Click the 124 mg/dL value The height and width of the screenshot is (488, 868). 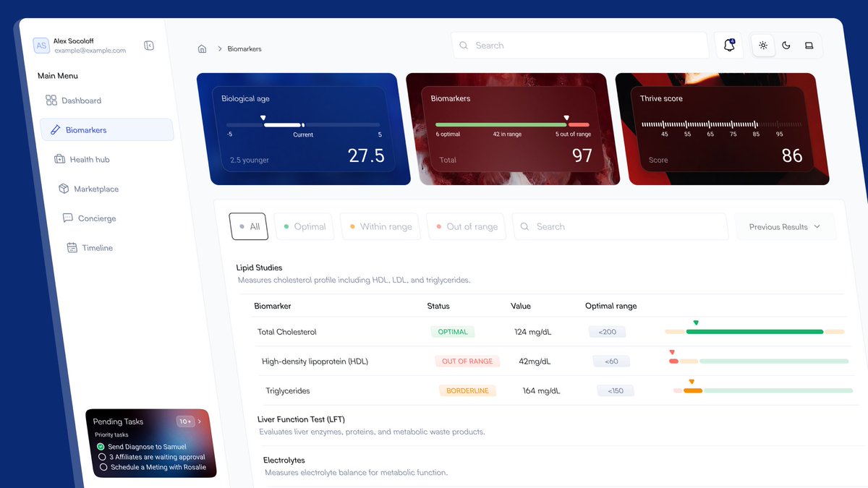click(533, 332)
